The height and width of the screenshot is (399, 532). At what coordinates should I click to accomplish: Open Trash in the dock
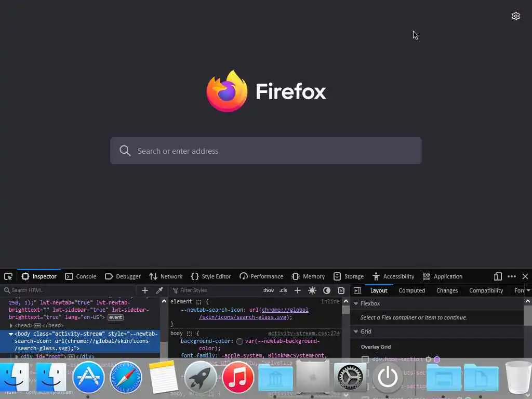518,377
